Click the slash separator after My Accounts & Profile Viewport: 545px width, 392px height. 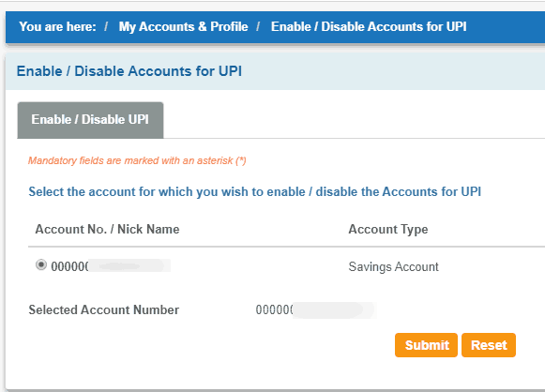point(258,27)
